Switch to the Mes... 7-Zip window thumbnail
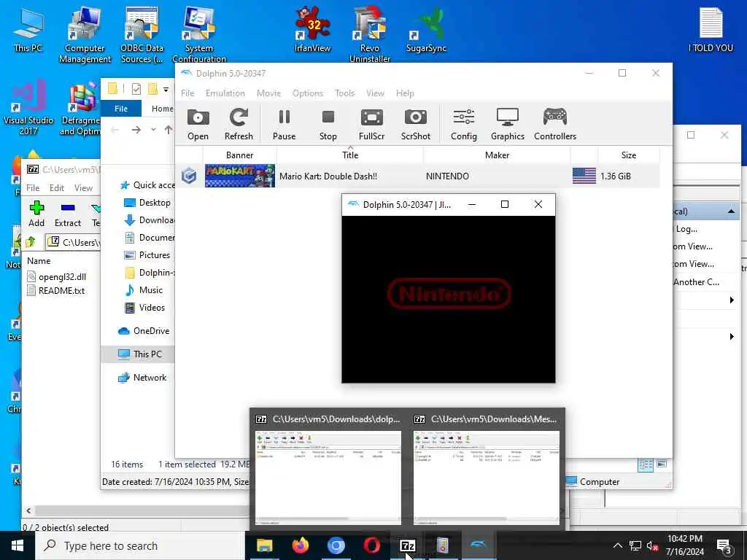The height and width of the screenshot is (560, 747). coord(487,469)
